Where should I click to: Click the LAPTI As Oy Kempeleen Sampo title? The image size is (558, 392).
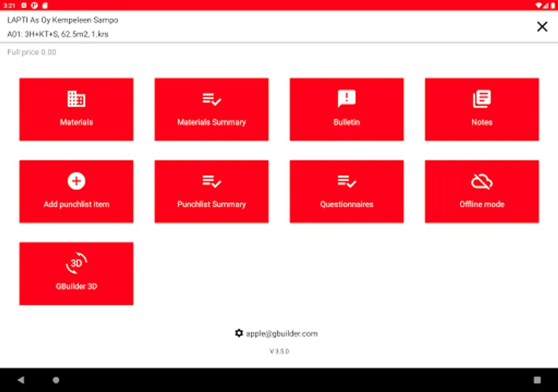tap(63, 20)
